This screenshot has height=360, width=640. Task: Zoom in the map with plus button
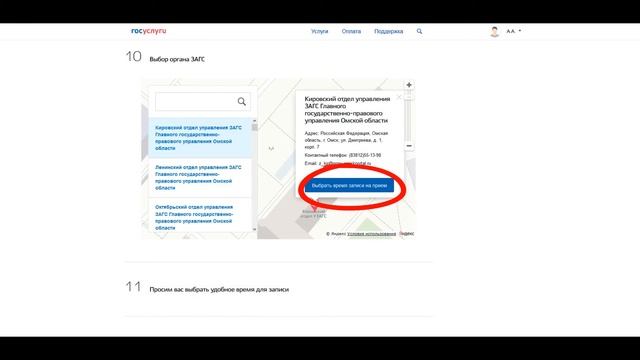(x=409, y=85)
